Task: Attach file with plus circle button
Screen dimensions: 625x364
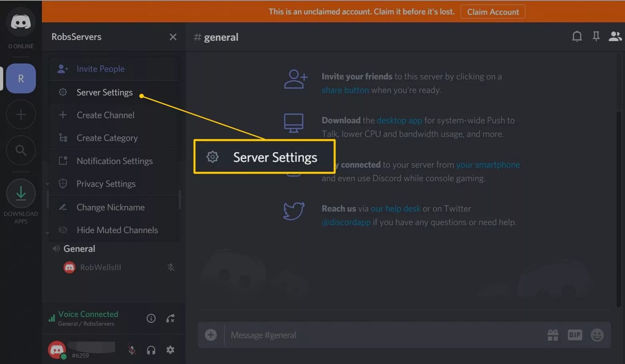Action: tap(211, 335)
